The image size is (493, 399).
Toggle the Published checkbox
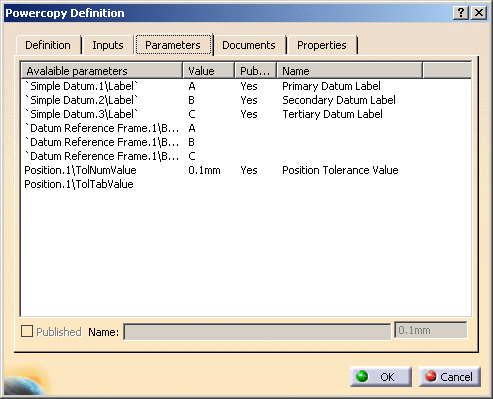tap(27, 332)
